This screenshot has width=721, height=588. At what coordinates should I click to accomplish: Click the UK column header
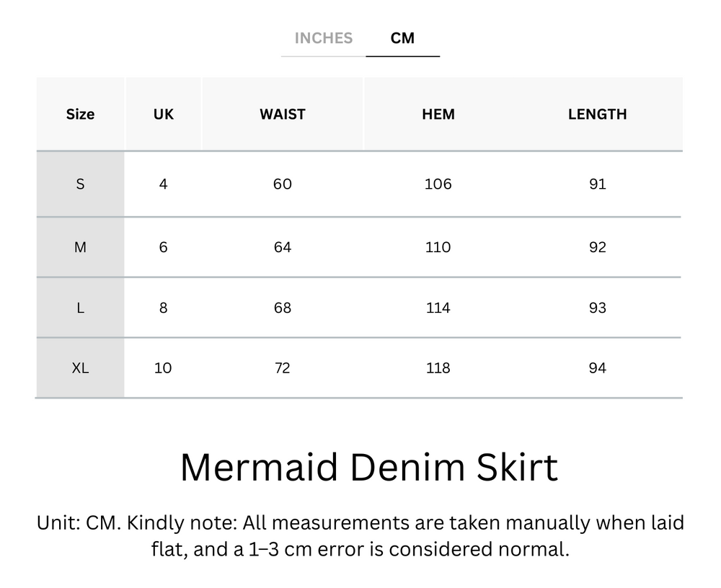(163, 114)
